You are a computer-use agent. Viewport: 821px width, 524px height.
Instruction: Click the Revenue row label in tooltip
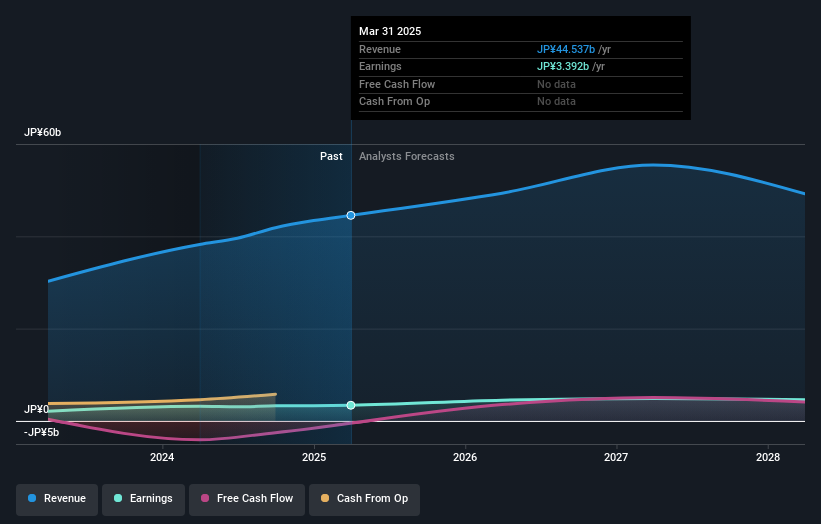coord(380,49)
